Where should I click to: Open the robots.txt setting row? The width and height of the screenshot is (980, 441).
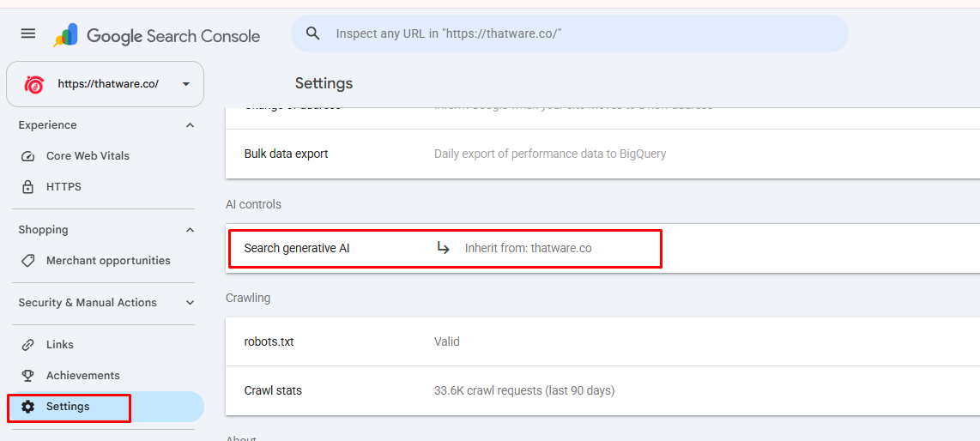(x=602, y=341)
